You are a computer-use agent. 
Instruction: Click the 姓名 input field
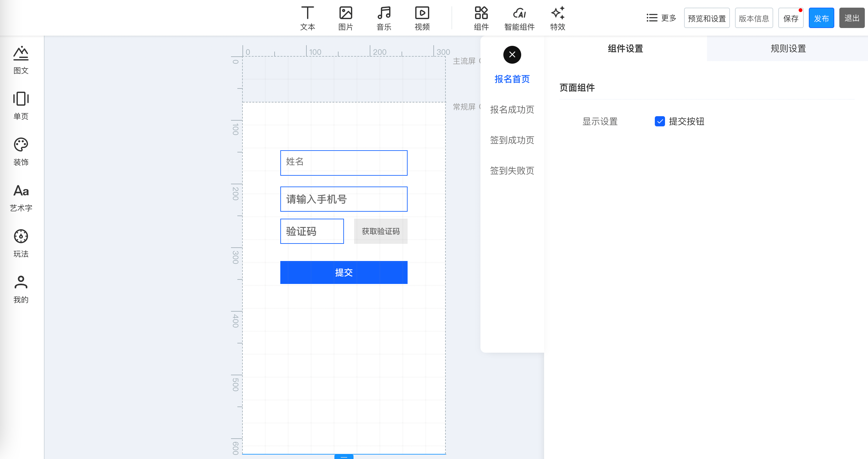coord(344,163)
